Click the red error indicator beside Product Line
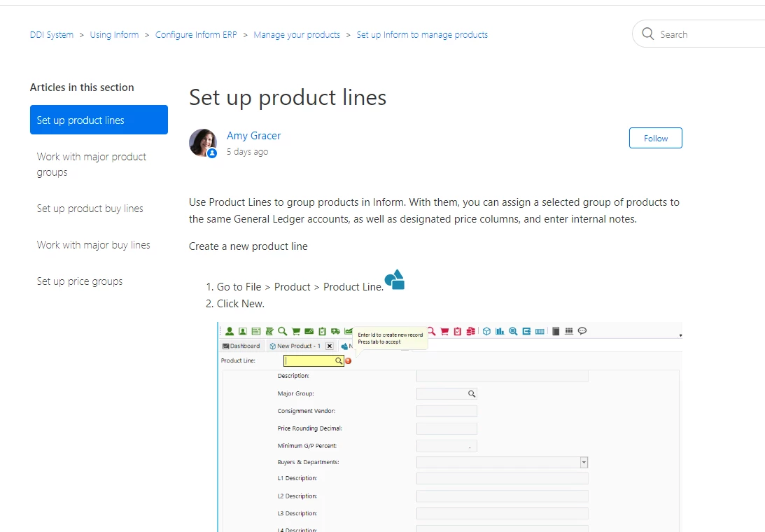 pos(349,360)
